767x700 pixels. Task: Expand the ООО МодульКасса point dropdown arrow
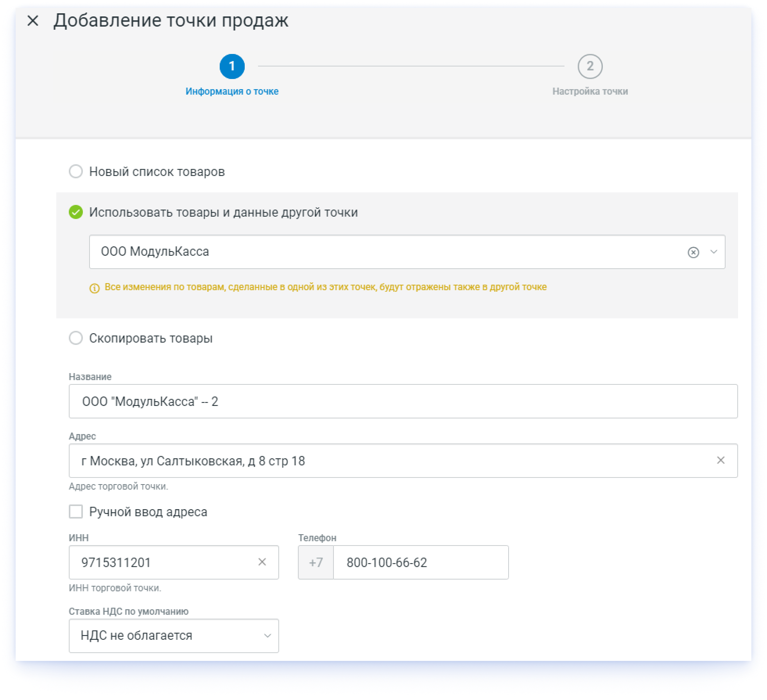714,252
